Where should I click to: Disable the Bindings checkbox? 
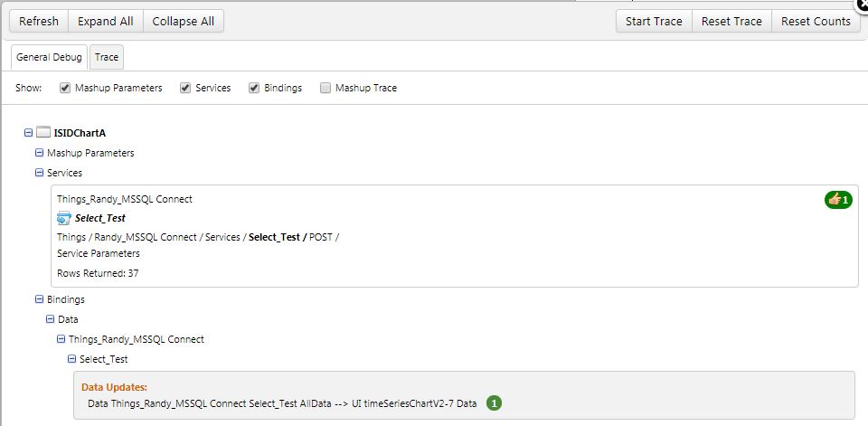[254, 89]
